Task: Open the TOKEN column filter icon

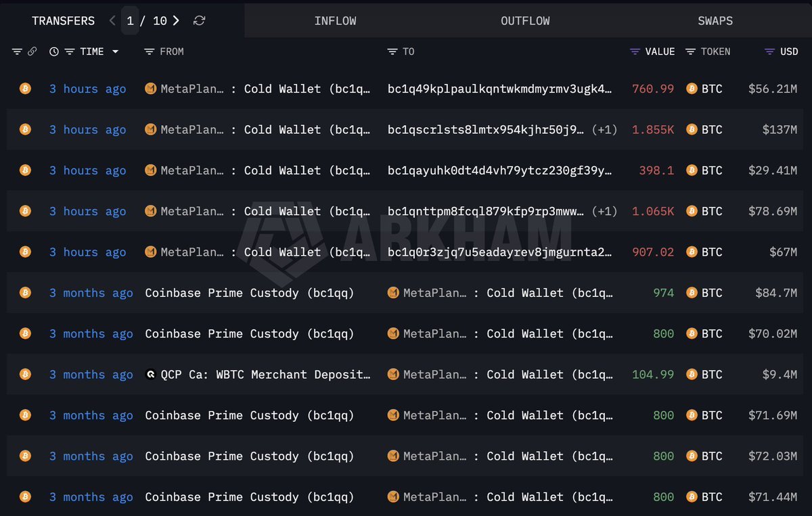Action: point(690,51)
